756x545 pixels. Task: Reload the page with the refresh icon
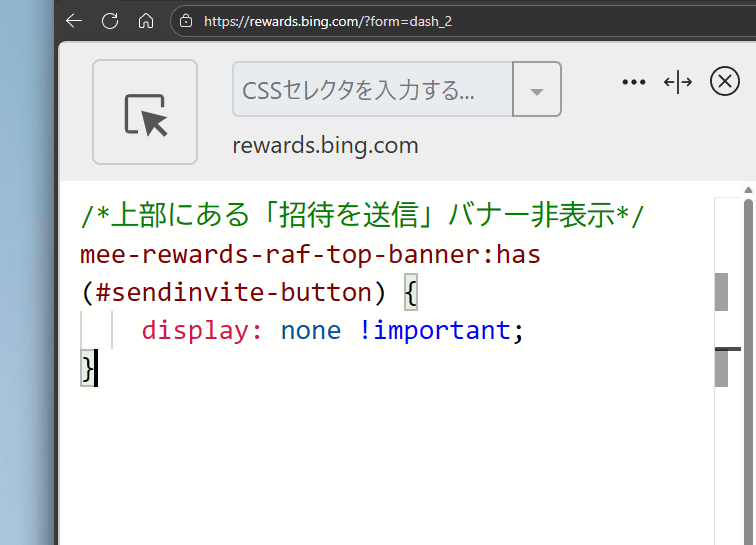coord(110,20)
